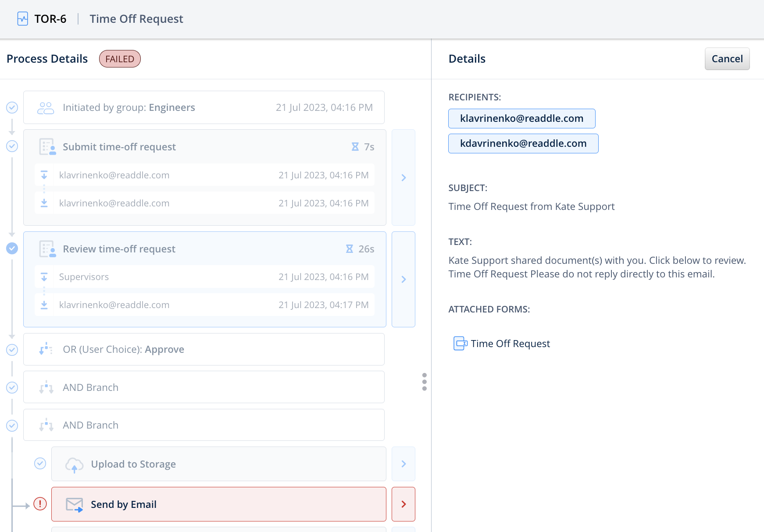Viewport: 764px width, 532px height.
Task: Click the Submit time-off request form icon
Action: pos(47,147)
